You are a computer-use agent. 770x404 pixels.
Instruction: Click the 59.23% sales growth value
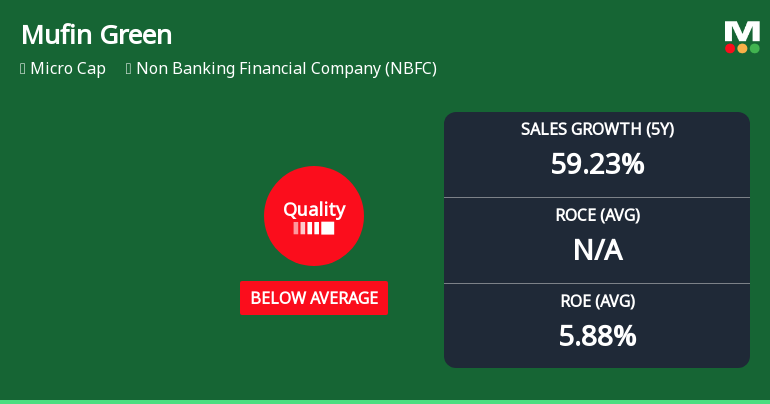tap(596, 164)
